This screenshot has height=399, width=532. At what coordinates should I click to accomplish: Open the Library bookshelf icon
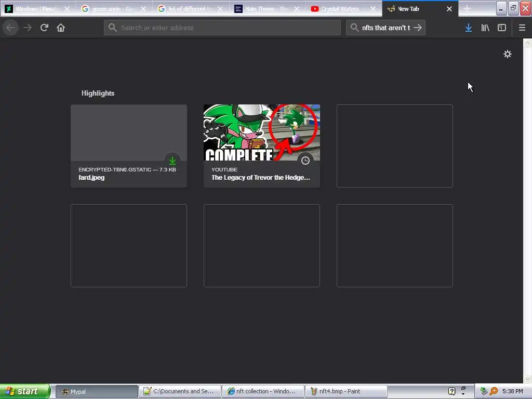(x=485, y=28)
